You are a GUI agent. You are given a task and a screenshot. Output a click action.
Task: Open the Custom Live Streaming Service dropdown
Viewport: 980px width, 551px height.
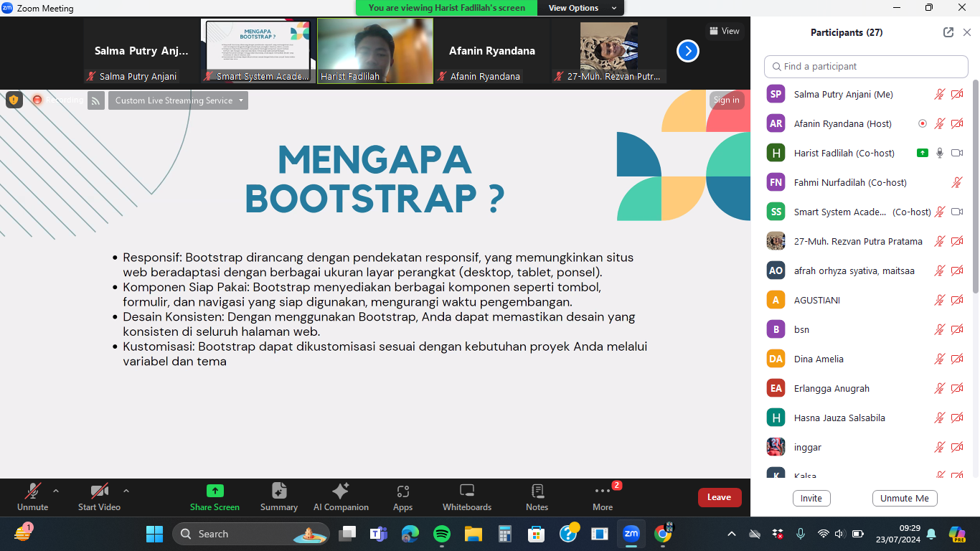tap(178, 100)
